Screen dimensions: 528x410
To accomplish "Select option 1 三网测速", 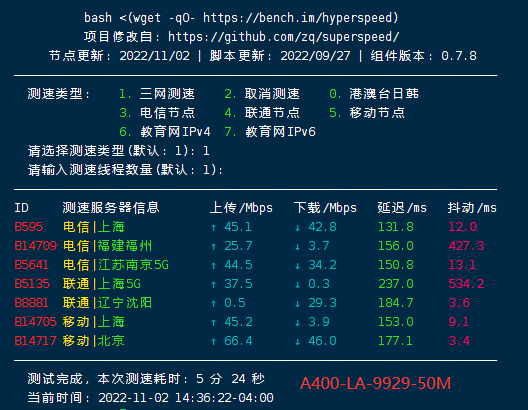I will (157, 94).
